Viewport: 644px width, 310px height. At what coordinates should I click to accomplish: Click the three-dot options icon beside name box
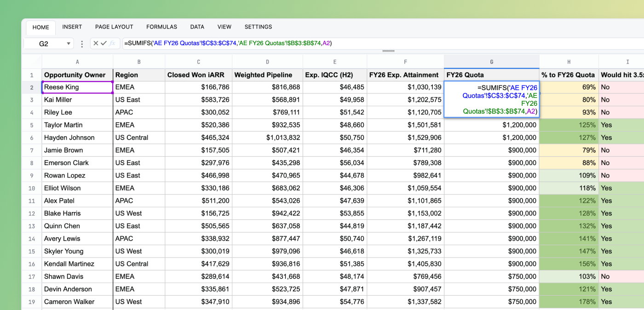(x=82, y=44)
